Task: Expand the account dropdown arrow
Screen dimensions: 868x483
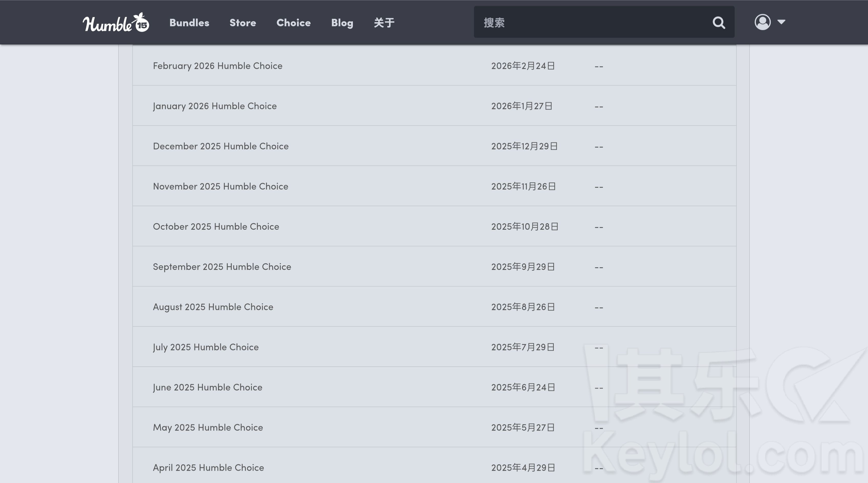Action: click(x=781, y=22)
